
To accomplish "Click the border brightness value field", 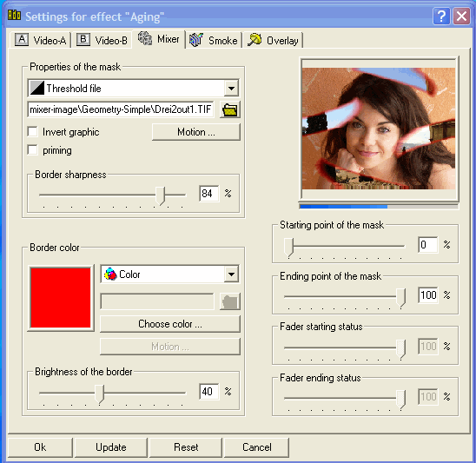I will 208,392.
